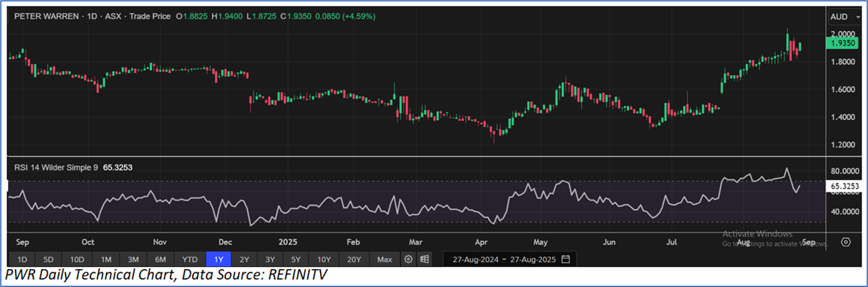Click the 20Y range button
Viewport: 868px width, 287px height.
tap(355, 259)
